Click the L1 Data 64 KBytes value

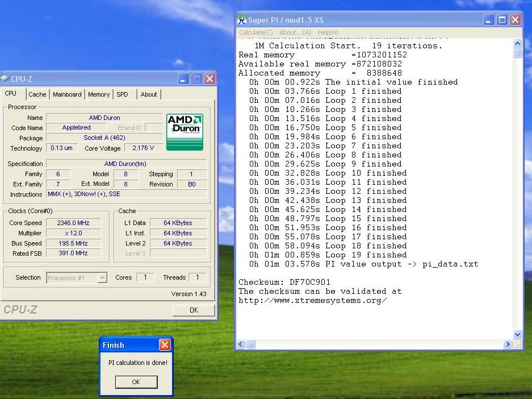tap(178, 223)
